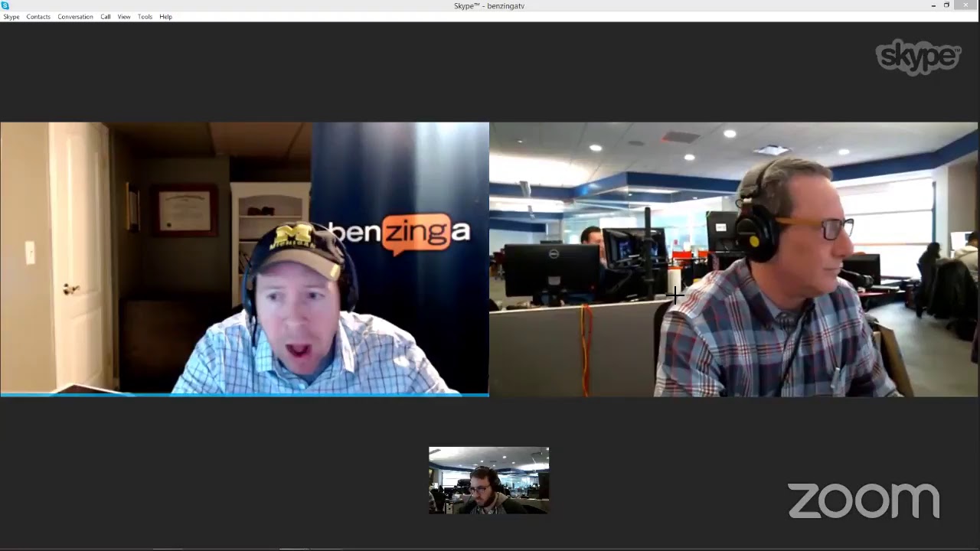The height and width of the screenshot is (551, 980).
Task: Open the Tools menu
Action: coord(145,17)
